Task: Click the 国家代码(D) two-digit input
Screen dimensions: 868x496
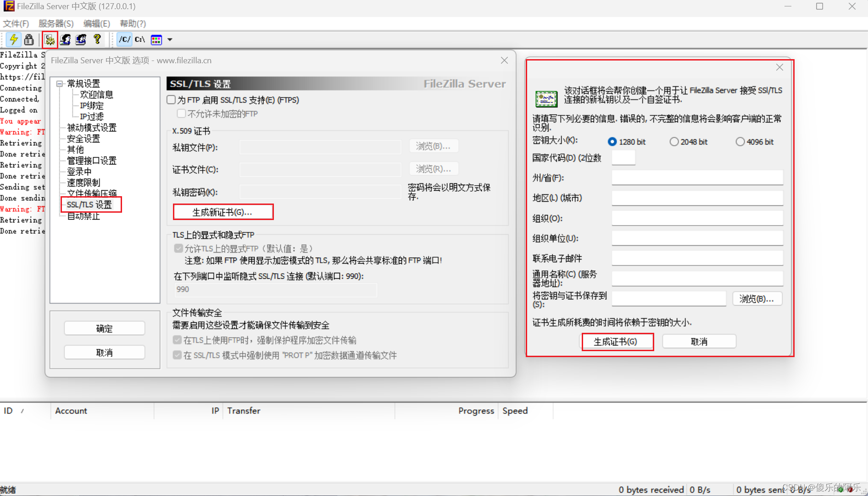Action: pos(623,157)
